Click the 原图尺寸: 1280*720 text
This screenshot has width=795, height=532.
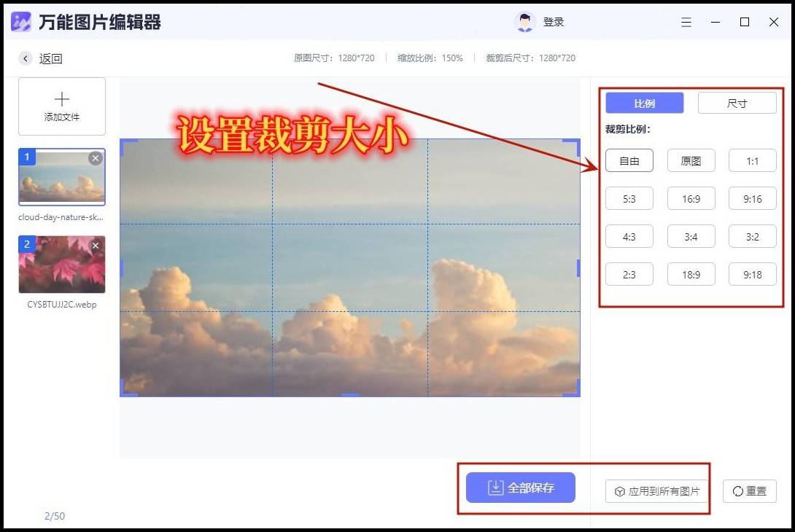tap(334, 58)
